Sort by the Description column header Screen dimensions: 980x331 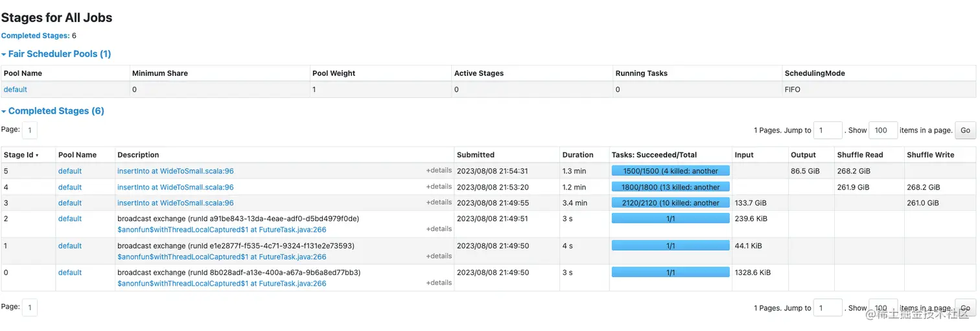click(138, 155)
